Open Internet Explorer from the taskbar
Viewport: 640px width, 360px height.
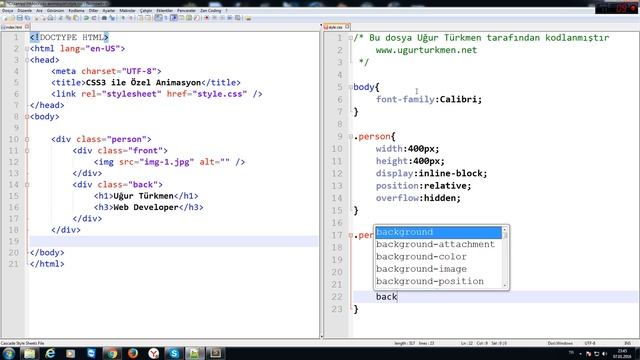click(x=50, y=353)
